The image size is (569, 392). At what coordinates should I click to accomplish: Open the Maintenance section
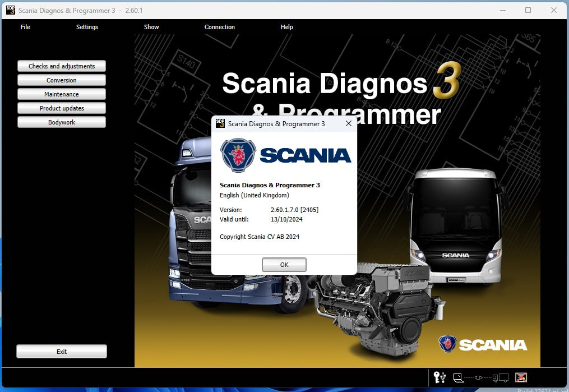pyautogui.click(x=62, y=94)
